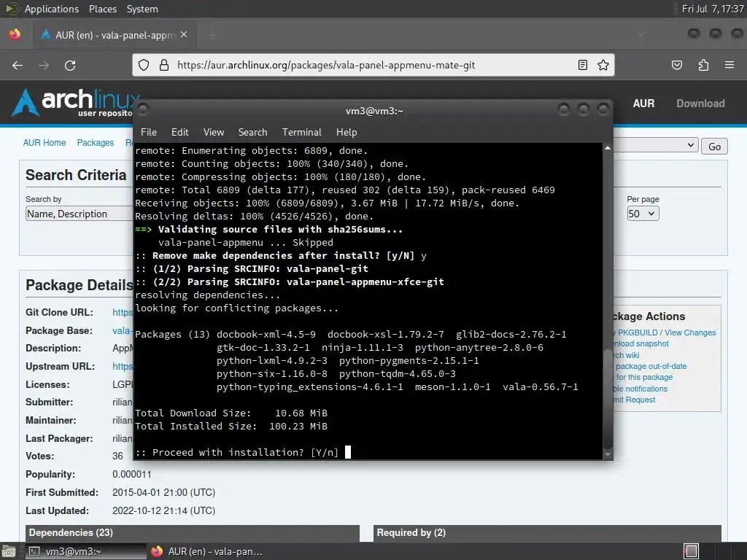Viewport: 747px width, 560px height.
Task: Click the Upstream URL https link
Action: (x=123, y=366)
